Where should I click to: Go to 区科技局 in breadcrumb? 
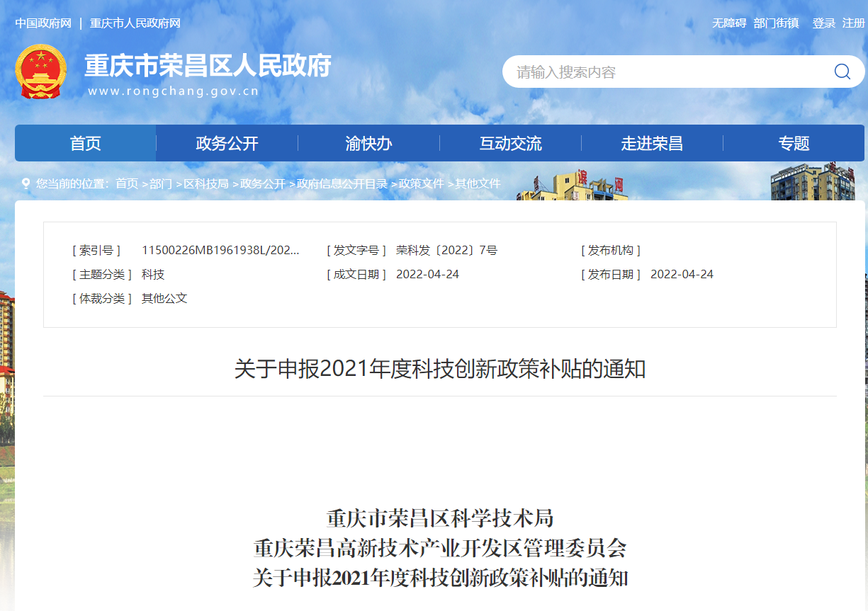coord(206,184)
